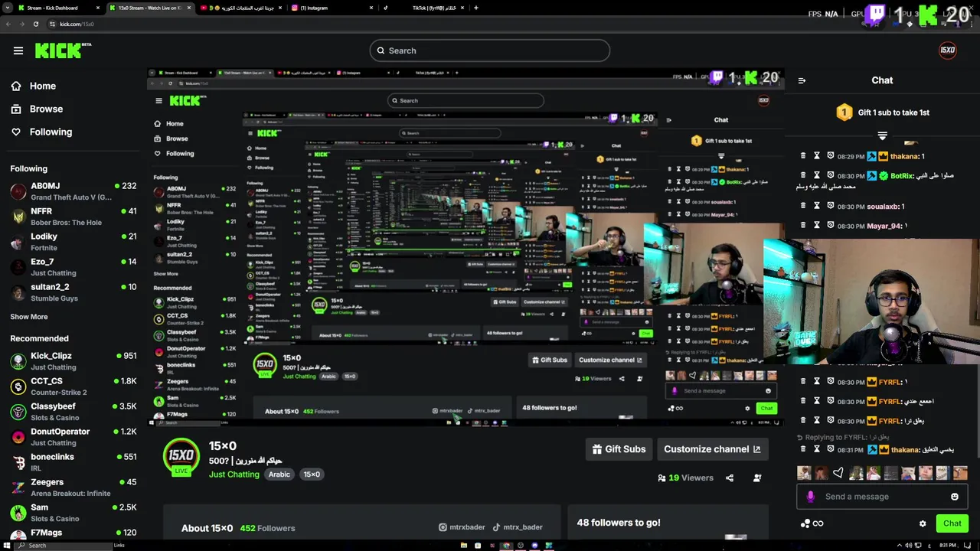Open the 15X0 profile avatar menu

(948, 51)
